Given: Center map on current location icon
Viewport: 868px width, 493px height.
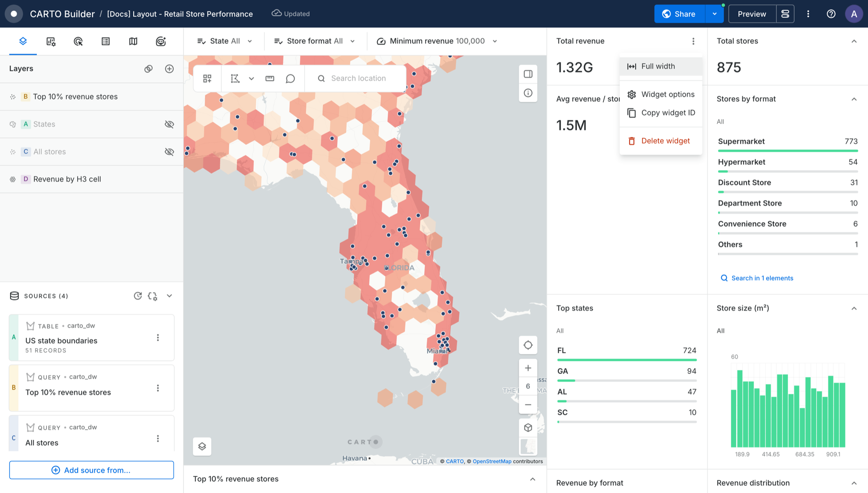Looking at the screenshot, I should (528, 345).
